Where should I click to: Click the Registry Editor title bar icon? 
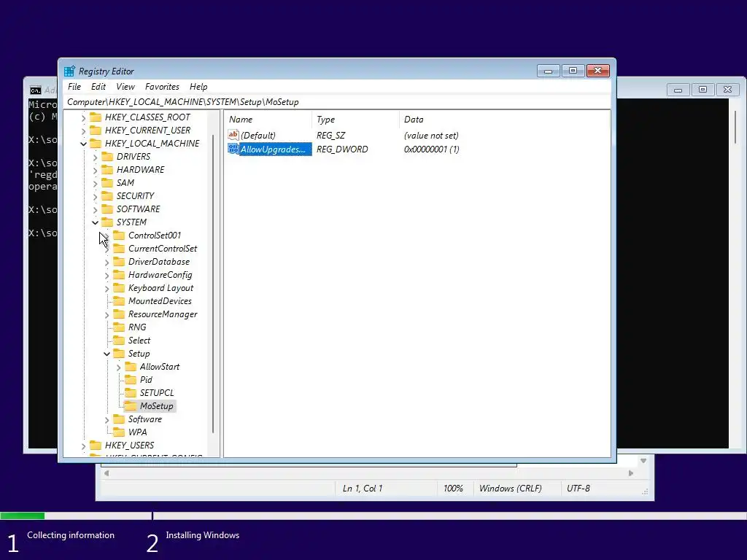69,71
